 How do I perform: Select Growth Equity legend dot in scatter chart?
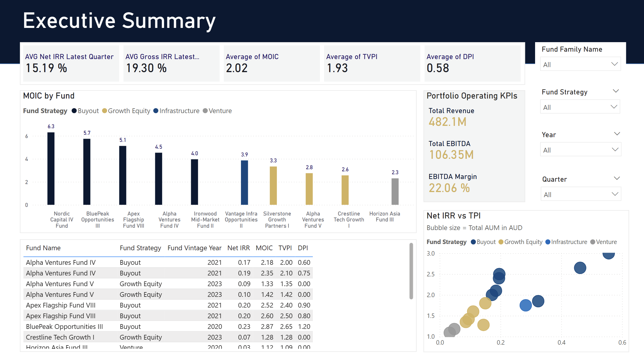tap(501, 242)
